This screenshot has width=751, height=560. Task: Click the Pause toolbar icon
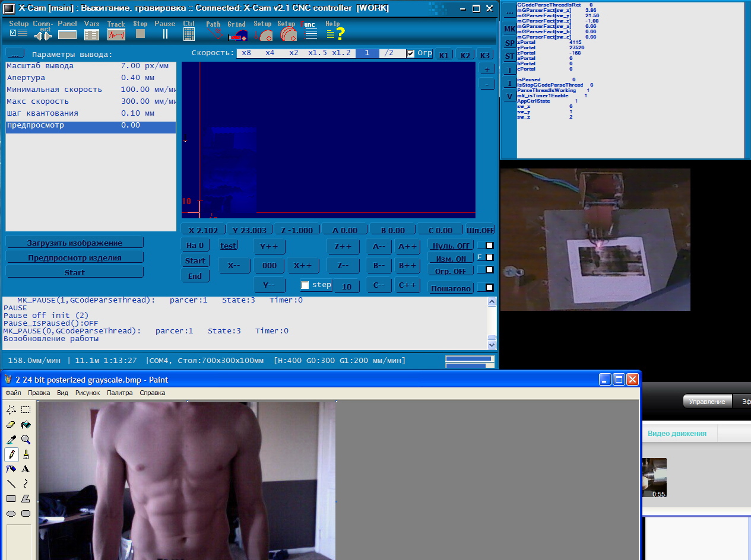(x=164, y=31)
